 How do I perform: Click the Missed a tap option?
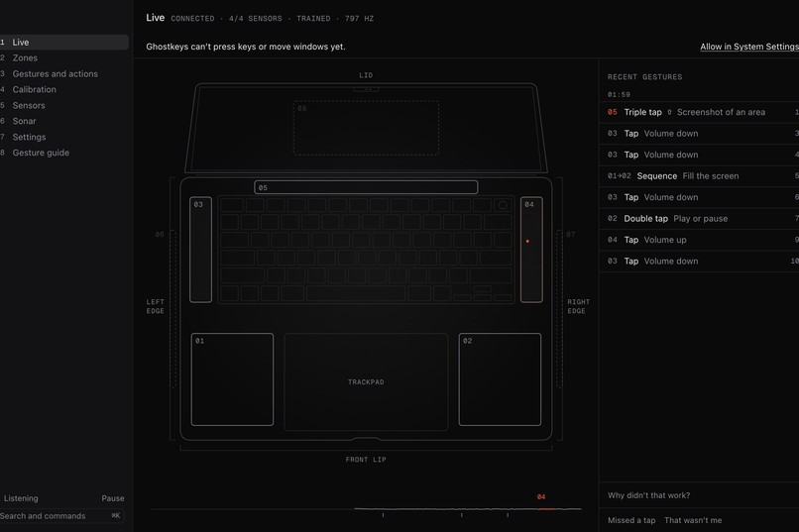[x=631, y=520]
